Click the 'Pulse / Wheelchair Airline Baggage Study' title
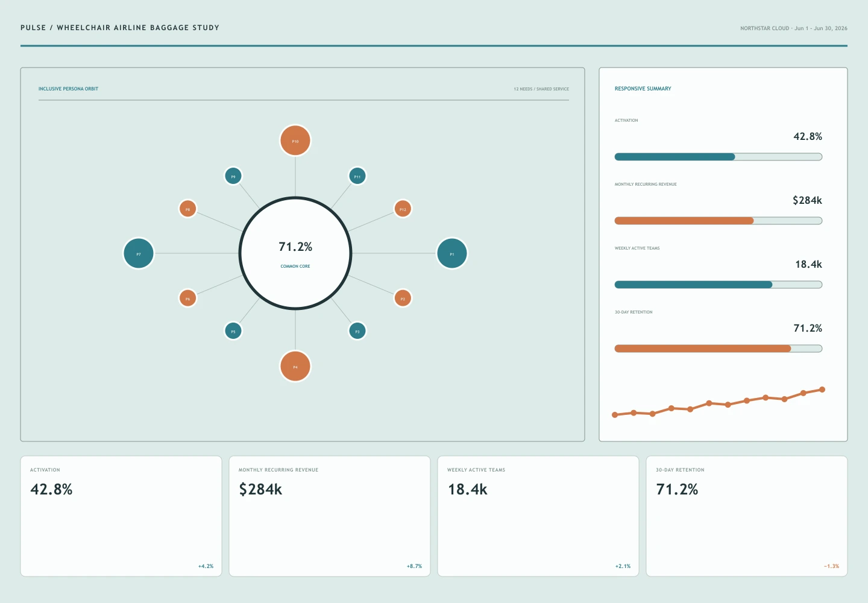This screenshot has width=868, height=603. [120, 28]
